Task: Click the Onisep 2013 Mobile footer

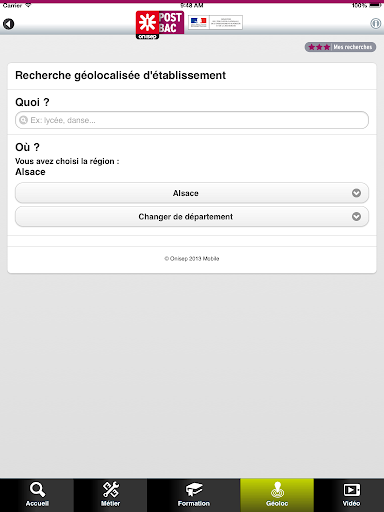Action: point(192,259)
